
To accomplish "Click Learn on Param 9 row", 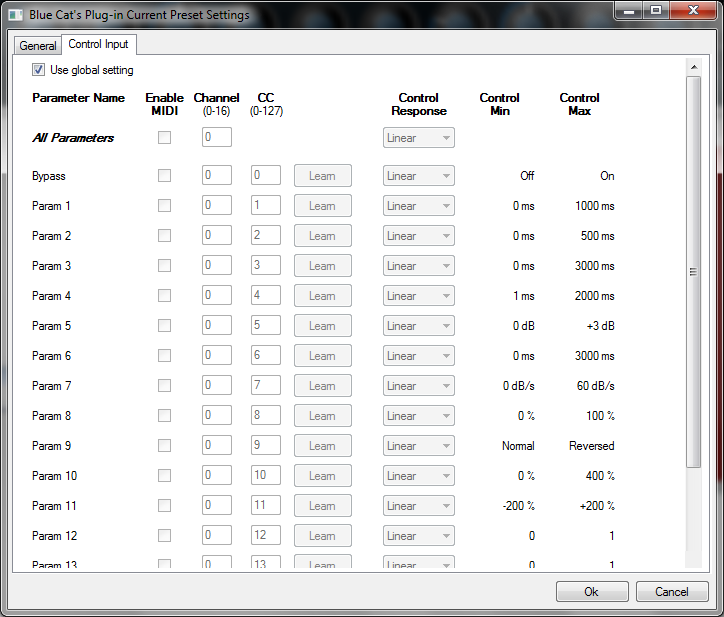I will (x=323, y=446).
